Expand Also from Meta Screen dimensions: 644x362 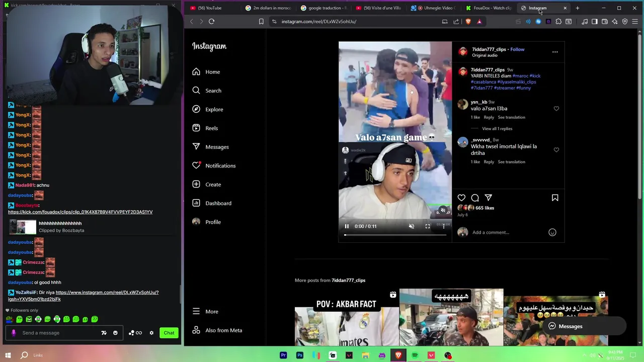(x=217, y=330)
